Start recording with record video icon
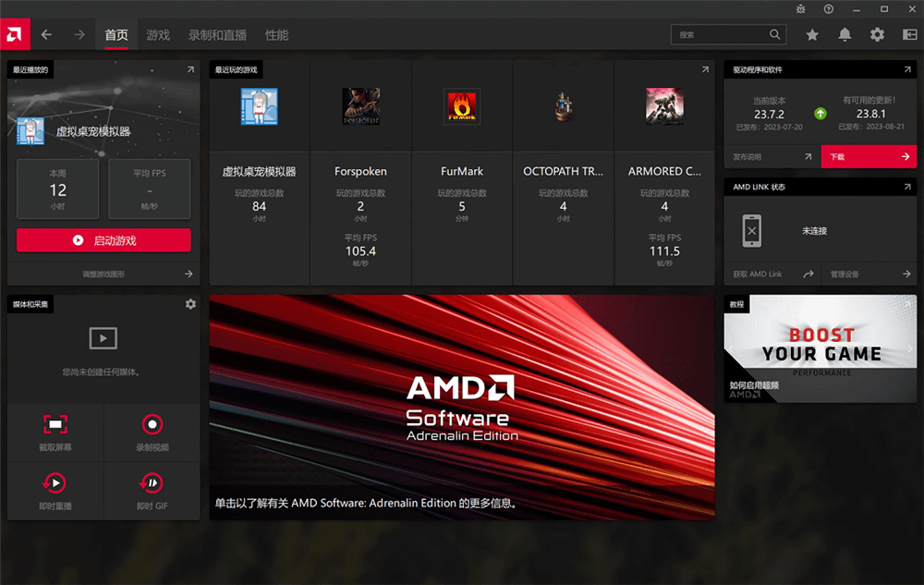This screenshot has width=924, height=585. pyautogui.click(x=152, y=425)
